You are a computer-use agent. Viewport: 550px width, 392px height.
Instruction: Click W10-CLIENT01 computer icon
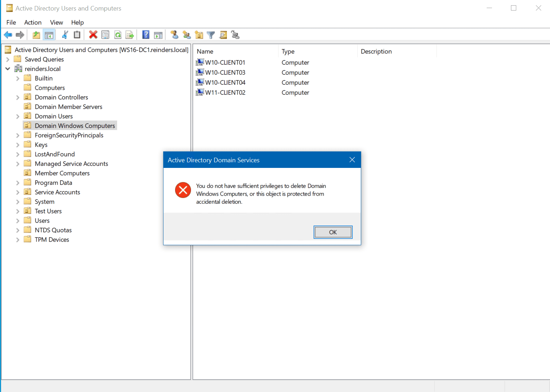tap(200, 62)
